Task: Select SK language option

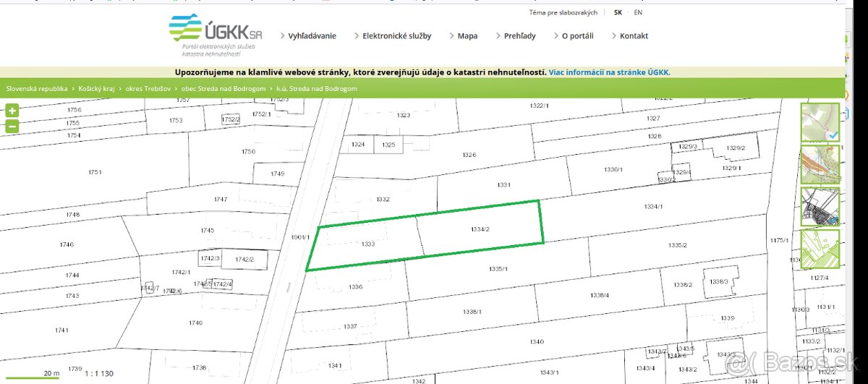Action: click(x=618, y=12)
